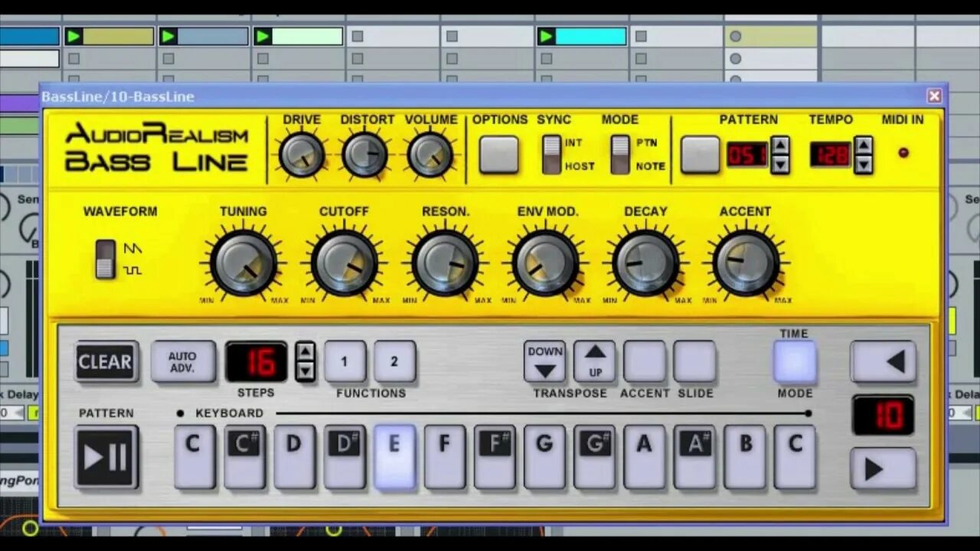
Task: Select the A# keyboard key
Action: point(694,457)
